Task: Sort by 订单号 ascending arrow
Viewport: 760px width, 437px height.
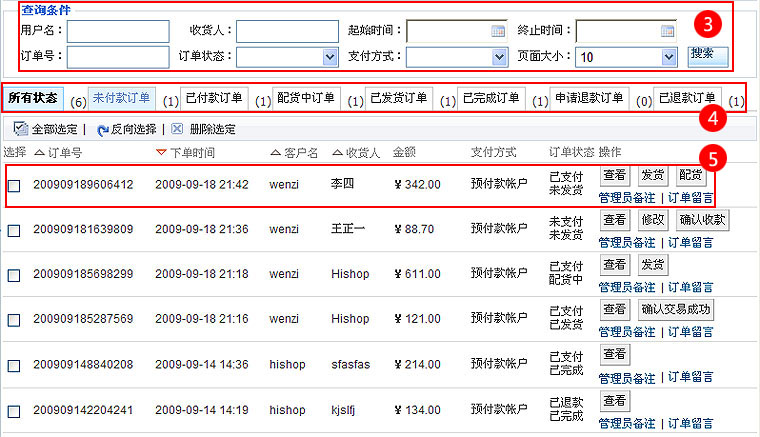Action: pyautogui.click(x=40, y=153)
